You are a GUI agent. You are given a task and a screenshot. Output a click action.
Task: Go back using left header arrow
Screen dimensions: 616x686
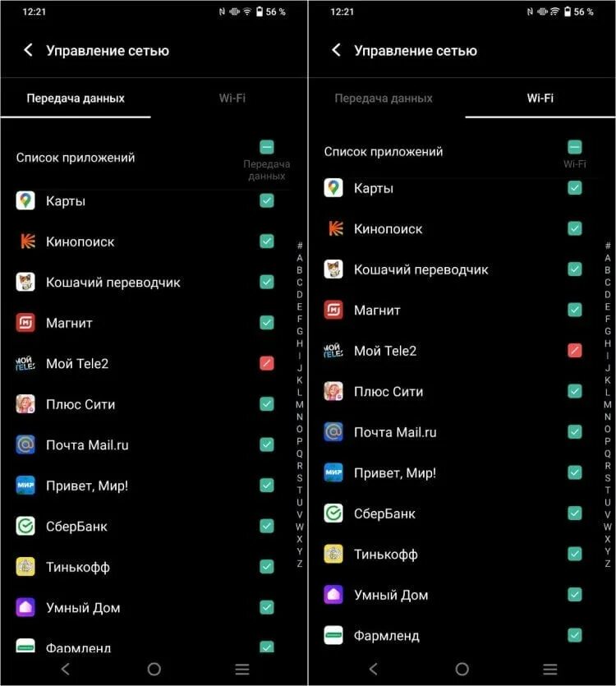[x=28, y=50]
